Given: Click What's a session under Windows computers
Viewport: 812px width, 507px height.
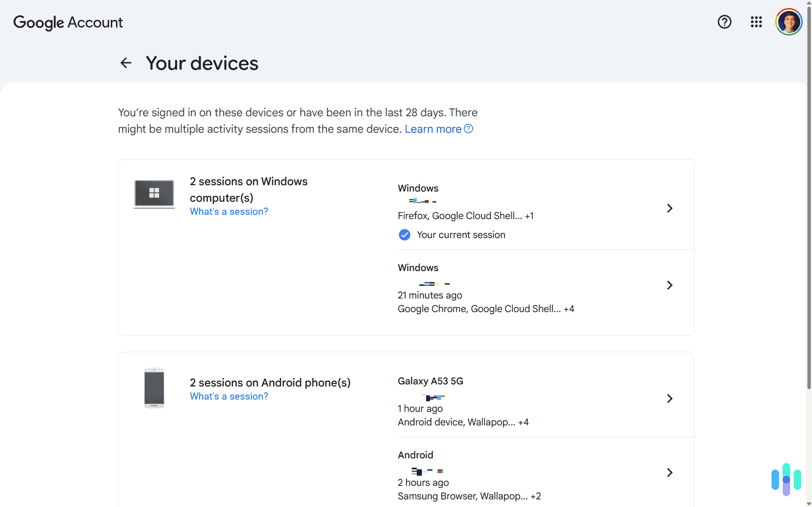Looking at the screenshot, I should tap(228, 211).
